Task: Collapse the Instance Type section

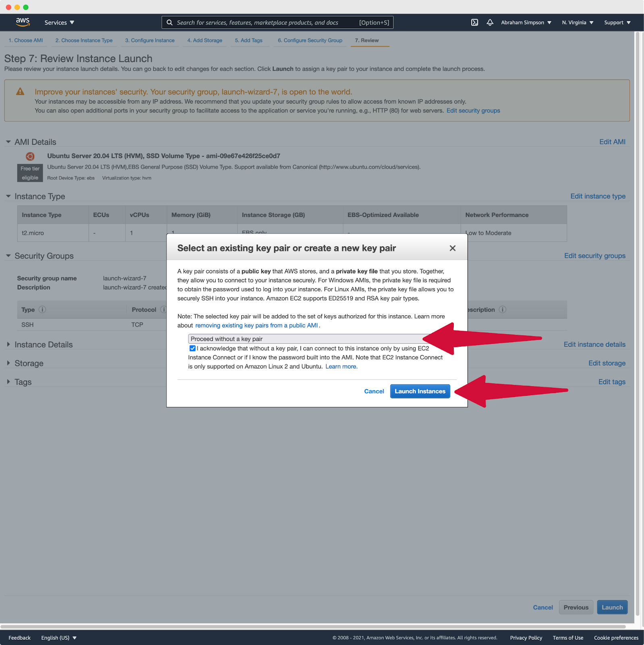Action: [8, 196]
